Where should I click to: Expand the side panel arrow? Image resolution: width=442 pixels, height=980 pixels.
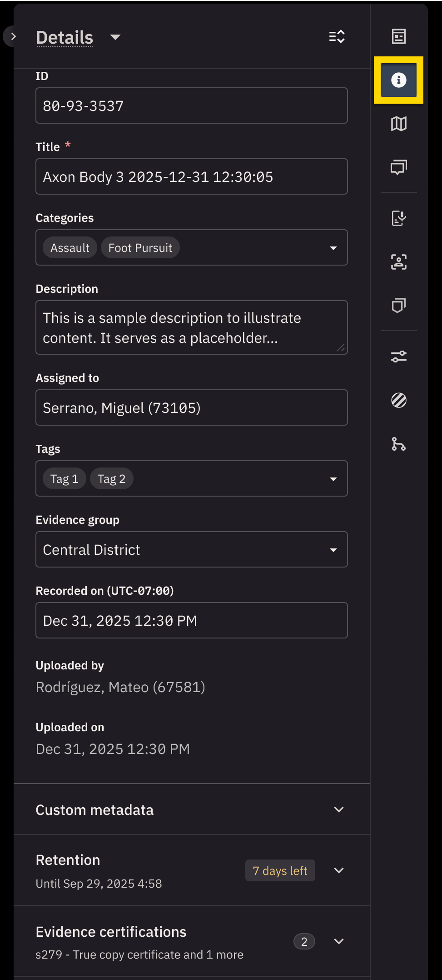tap(13, 37)
